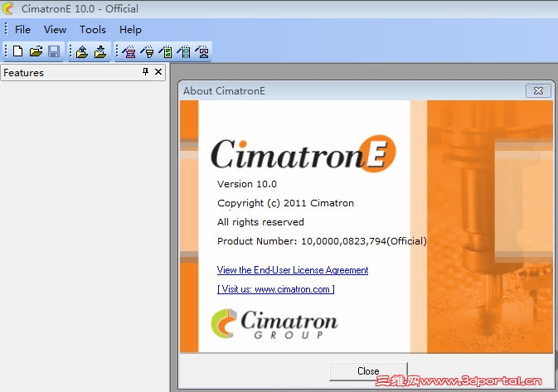Pin the Features panel

tap(145, 71)
